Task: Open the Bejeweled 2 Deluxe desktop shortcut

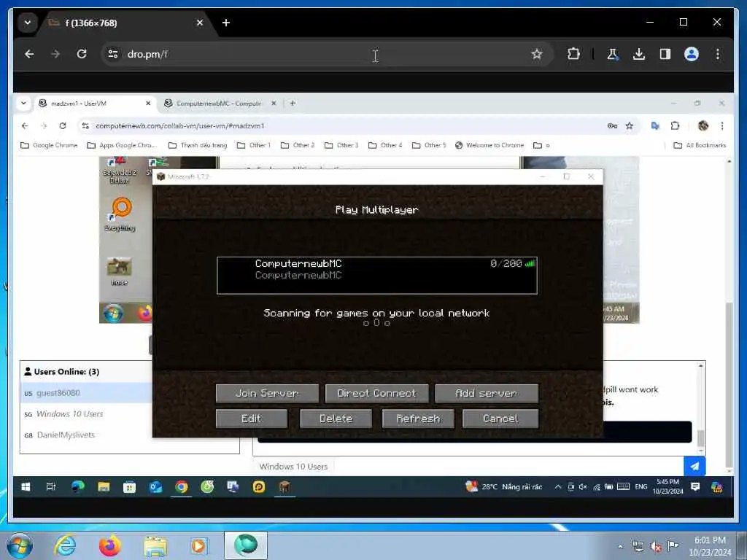Action: click(120, 171)
